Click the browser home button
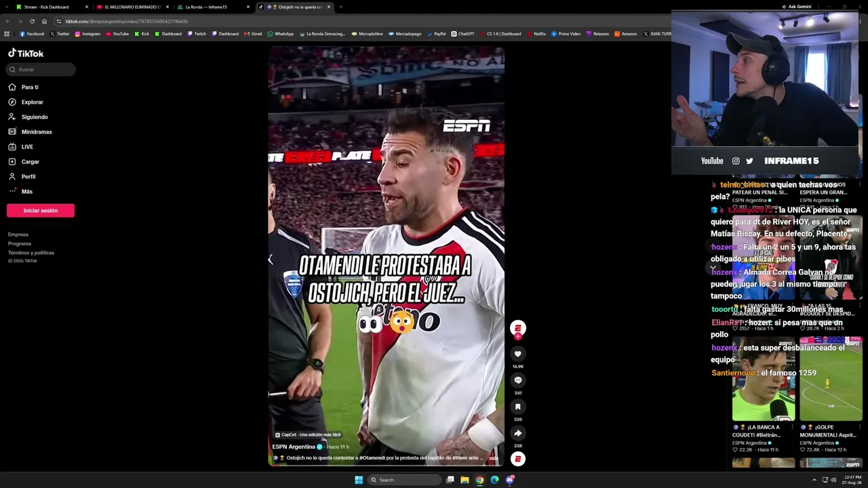This screenshot has height=488, width=868. (44, 21)
